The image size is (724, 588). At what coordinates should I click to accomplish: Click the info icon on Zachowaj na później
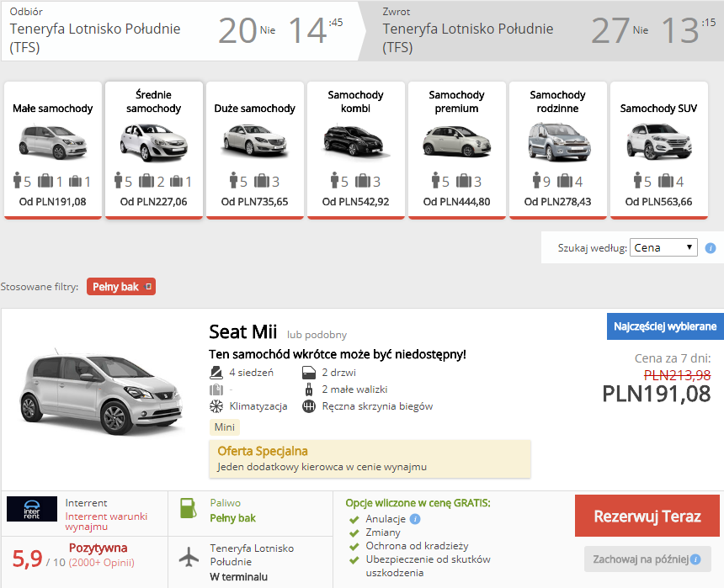point(695,559)
